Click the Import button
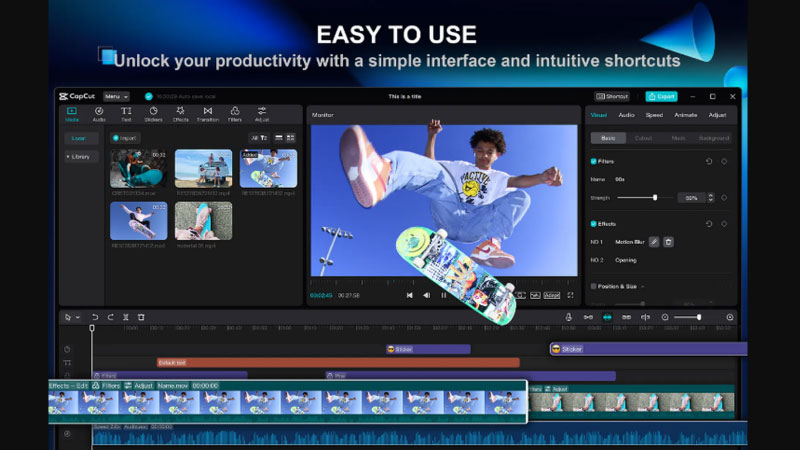The width and height of the screenshot is (800, 450). click(125, 138)
